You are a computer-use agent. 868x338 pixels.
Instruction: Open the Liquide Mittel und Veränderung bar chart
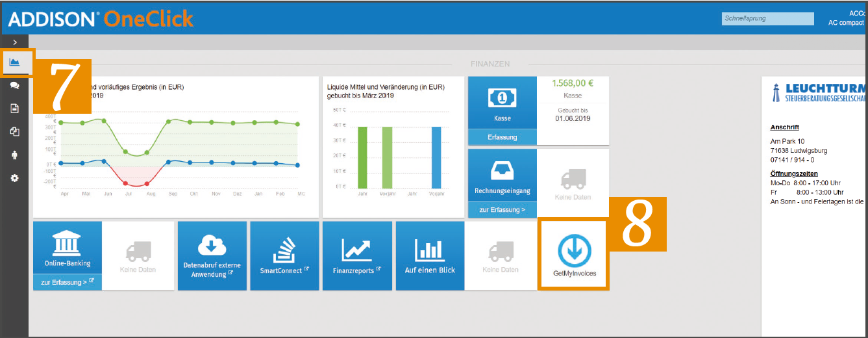click(x=393, y=147)
